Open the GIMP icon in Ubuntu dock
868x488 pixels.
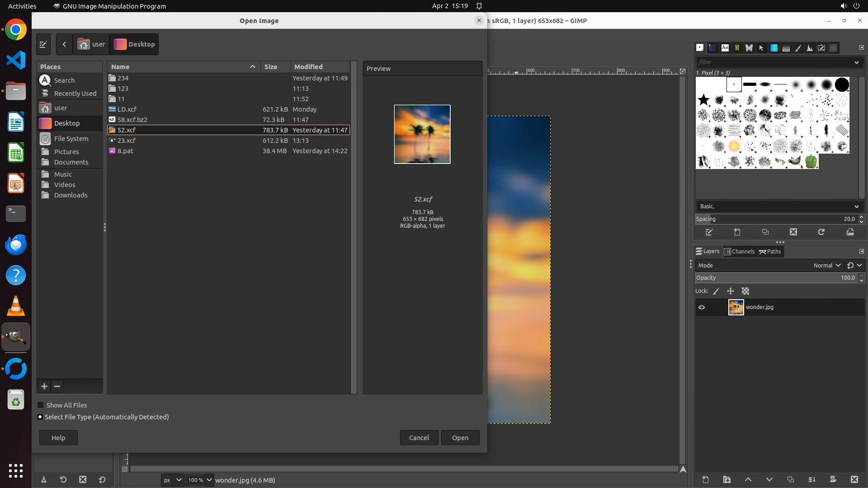(x=16, y=337)
